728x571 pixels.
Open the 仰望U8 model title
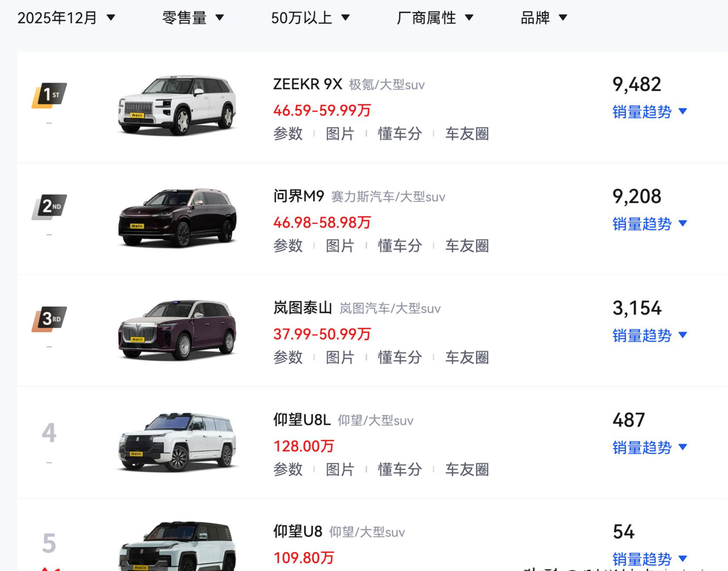[x=298, y=532]
